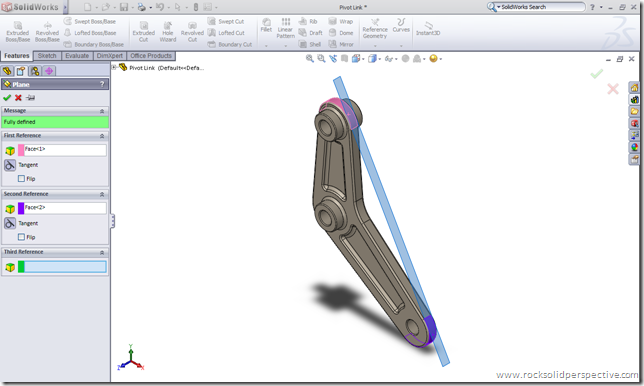Image resolution: width=644 pixels, height=386 pixels.
Task: Select the Draft feature
Action: coord(310,33)
